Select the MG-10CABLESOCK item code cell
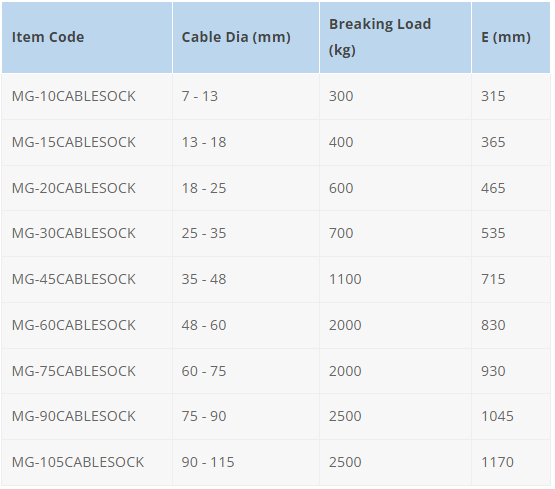Screen dimensions: 555x489 point(87,96)
